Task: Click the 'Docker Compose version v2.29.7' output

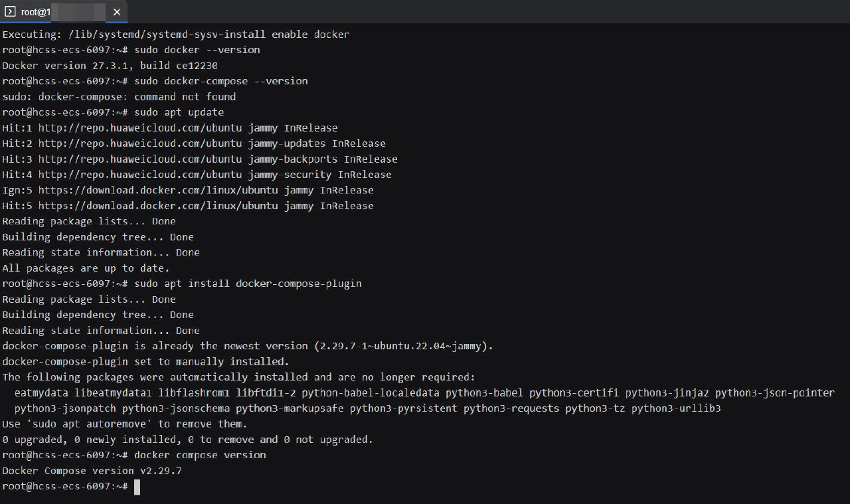Action: tap(92, 471)
